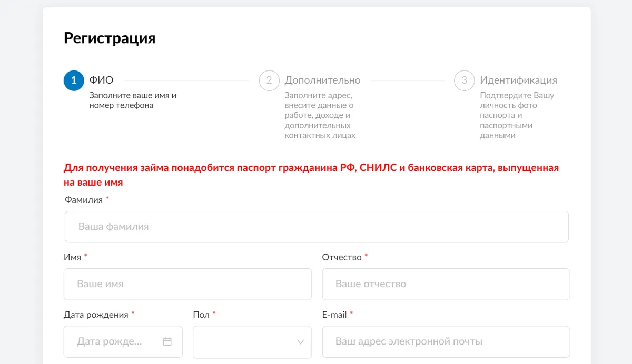Click description starting 'Заполните адрес, внесите данные'
This screenshot has height=364, width=632.
point(320,115)
